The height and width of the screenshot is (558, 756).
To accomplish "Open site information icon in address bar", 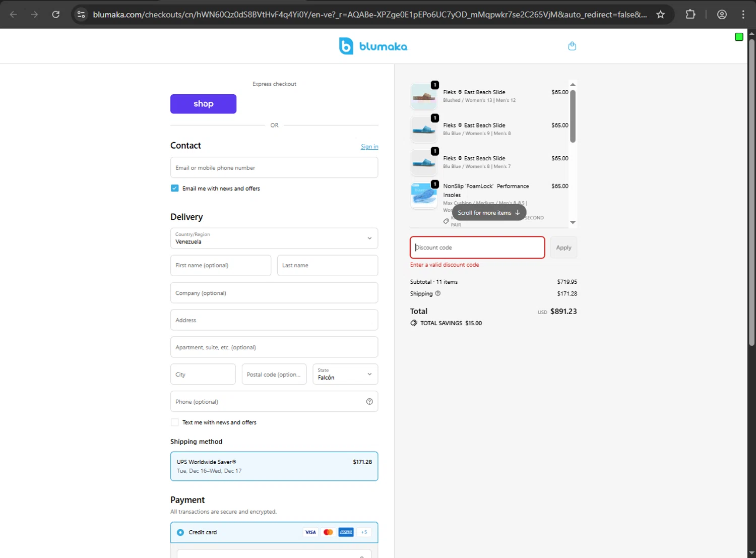I will (x=81, y=14).
